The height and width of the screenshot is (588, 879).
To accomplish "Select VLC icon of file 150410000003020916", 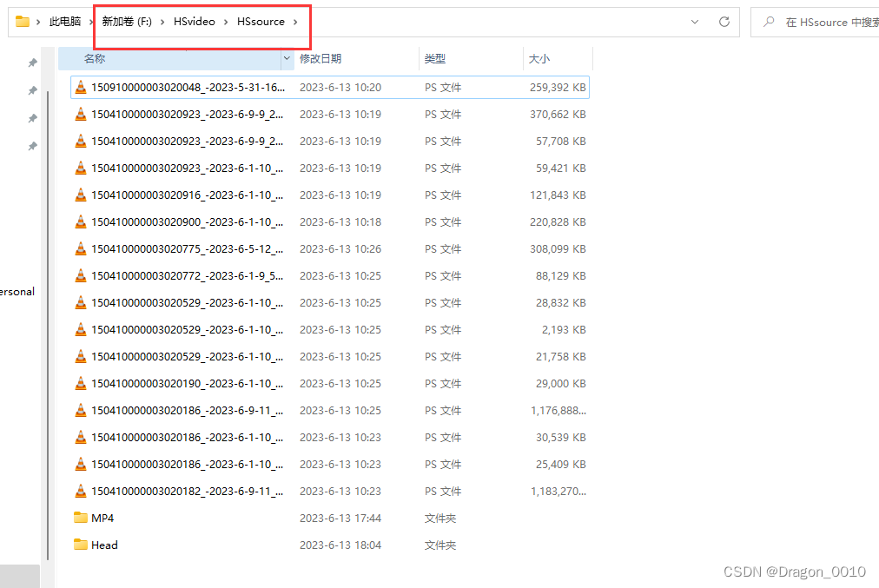I will point(81,195).
